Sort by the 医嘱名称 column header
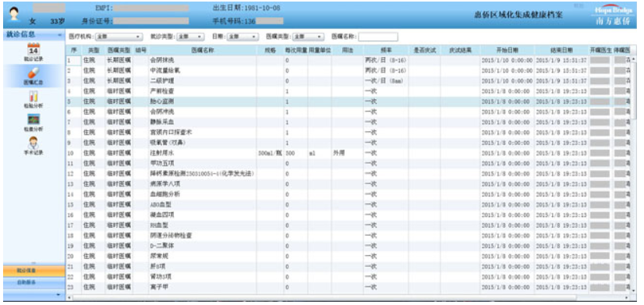644x305 pixels. pyautogui.click(x=202, y=50)
